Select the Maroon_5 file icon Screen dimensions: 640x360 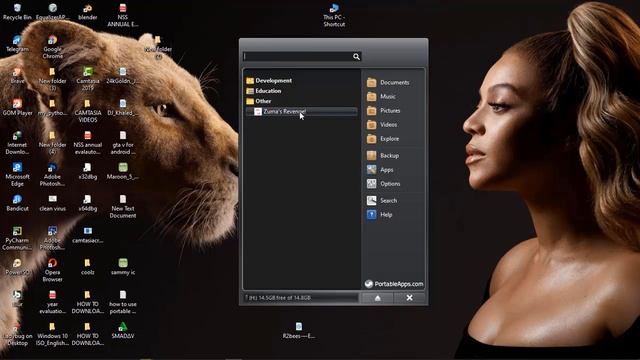click(123, 171)
